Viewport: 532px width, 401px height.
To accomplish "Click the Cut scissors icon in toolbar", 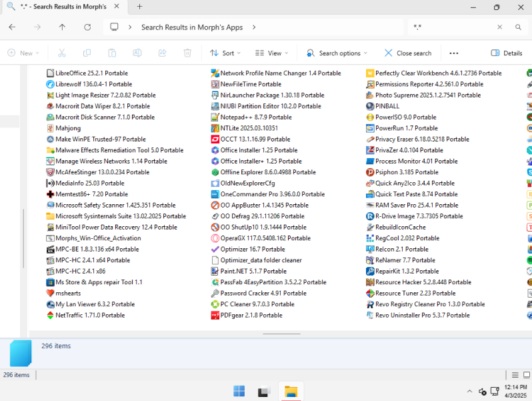I will (x=62, y=53).
